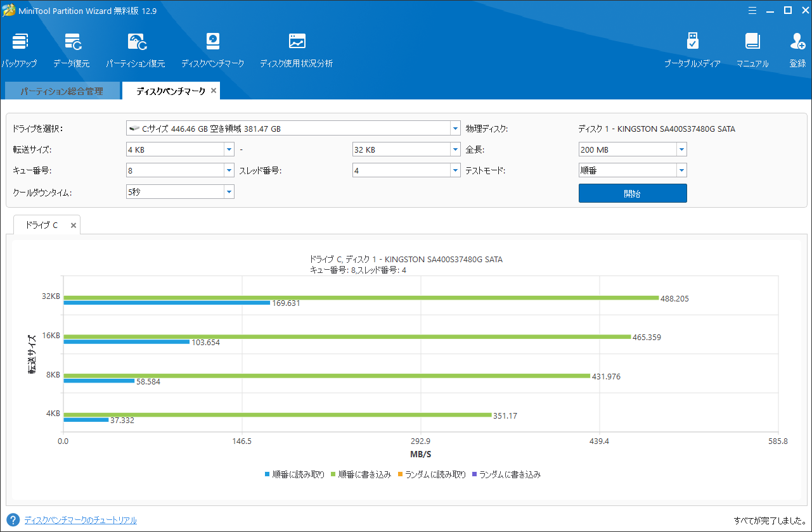The height and width of the screenshot is (532, 812).
Task: Toggle 順番に書き込み legend entry
Action: 361,474
